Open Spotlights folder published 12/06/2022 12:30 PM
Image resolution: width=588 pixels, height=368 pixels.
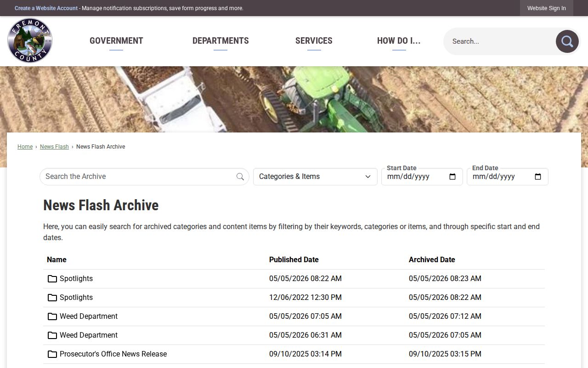[76, 298]
